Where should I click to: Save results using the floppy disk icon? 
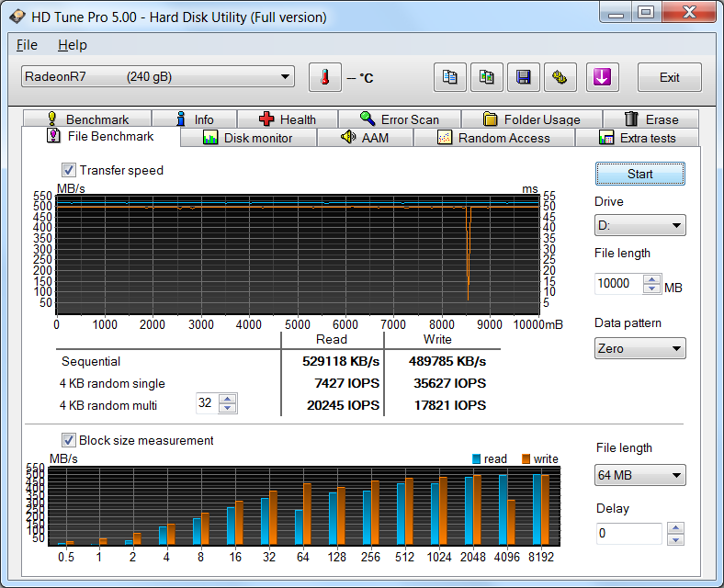[523, 78]
